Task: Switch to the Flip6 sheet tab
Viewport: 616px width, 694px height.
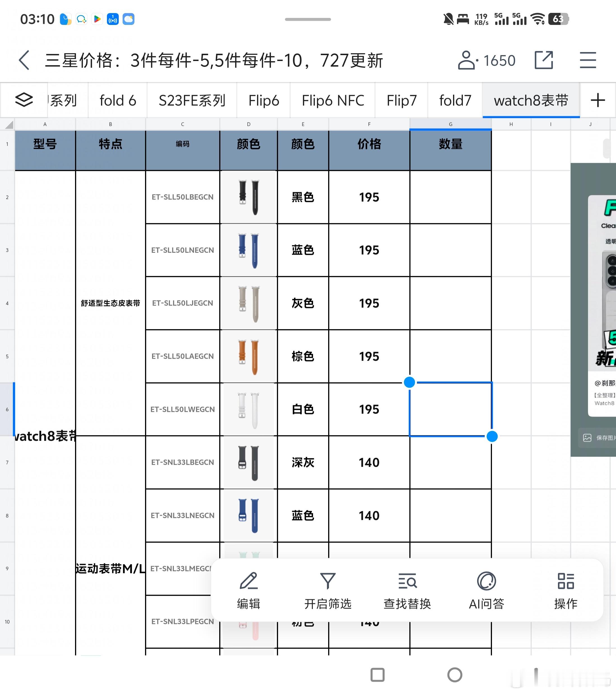Action: point(264,100)
